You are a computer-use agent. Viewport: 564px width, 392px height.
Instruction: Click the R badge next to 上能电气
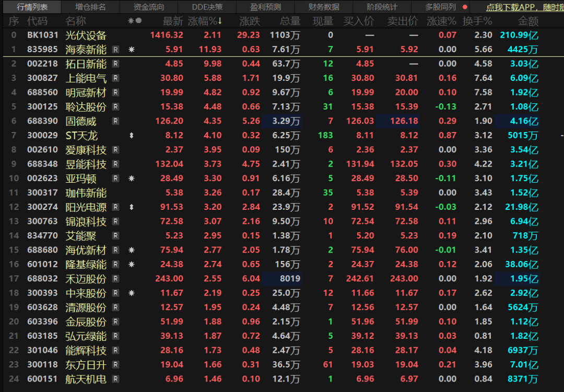click(115, 78)
